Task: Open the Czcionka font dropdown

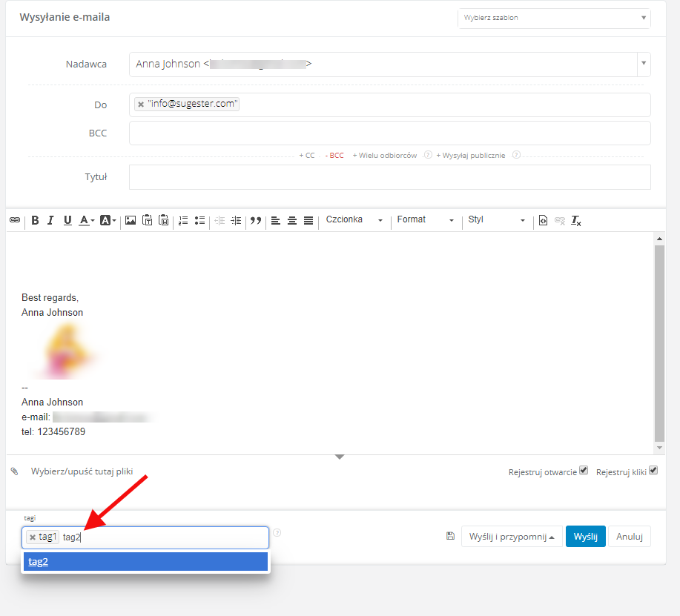Action: tap(354, 219)
